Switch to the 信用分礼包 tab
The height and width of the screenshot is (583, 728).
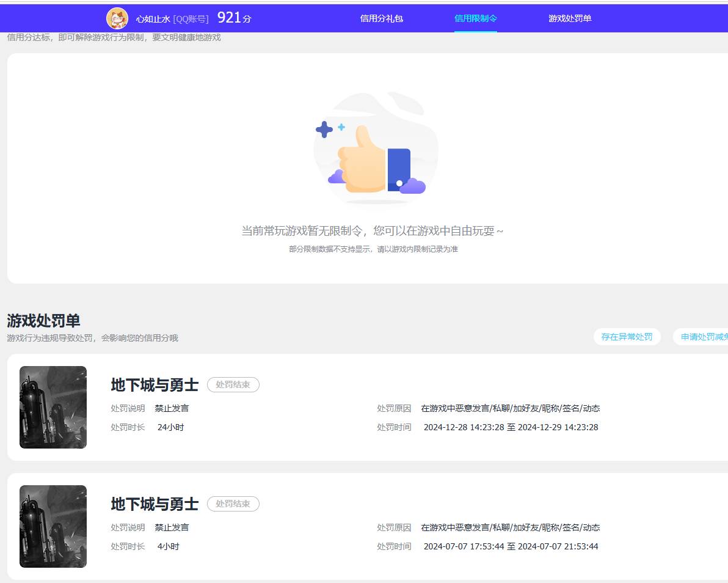coord(382,18)
